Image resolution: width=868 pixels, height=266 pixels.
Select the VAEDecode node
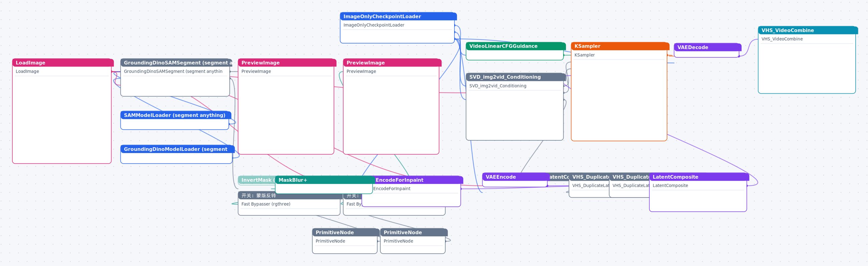pyautogui.click(x=707, y=50)
